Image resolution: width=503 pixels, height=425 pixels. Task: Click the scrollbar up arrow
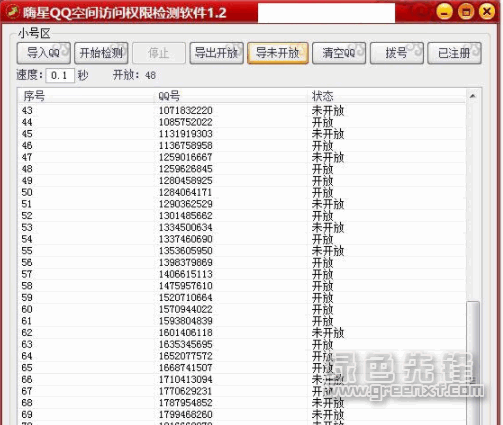[473, 96]
